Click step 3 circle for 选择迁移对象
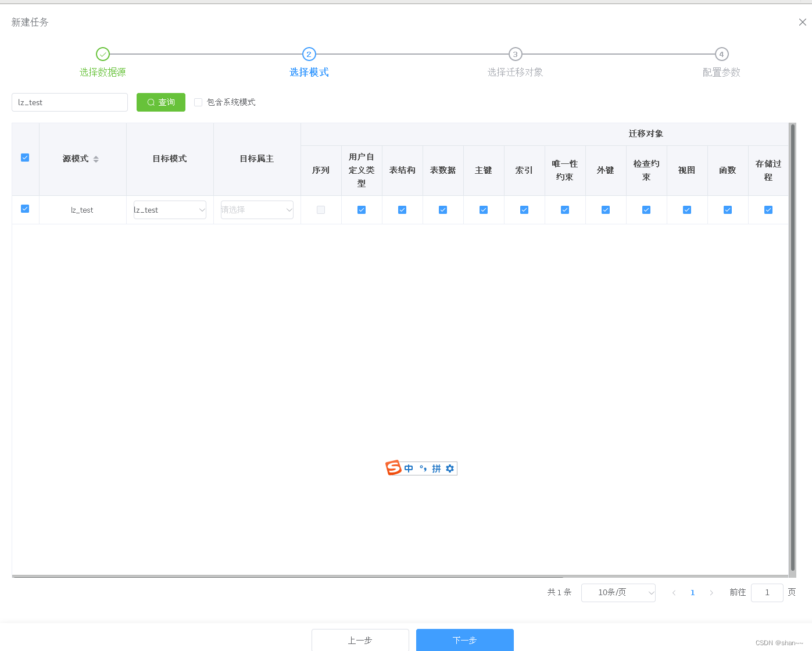This screenshot has height=651, width=812. click(x=515, y=54)
